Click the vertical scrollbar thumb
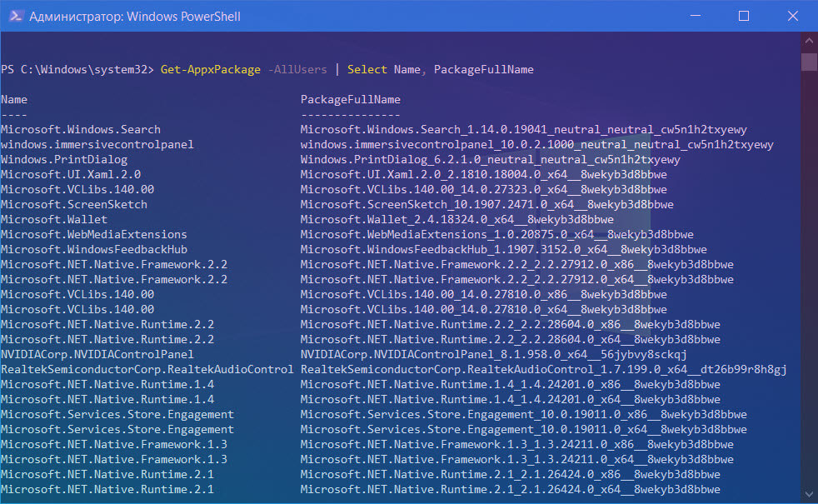 click(x=809, y=62)
